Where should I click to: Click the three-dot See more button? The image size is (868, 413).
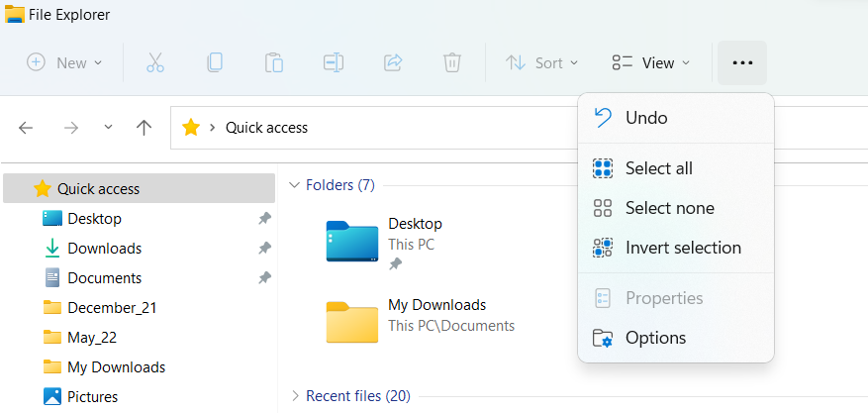(x=741, y=62)
